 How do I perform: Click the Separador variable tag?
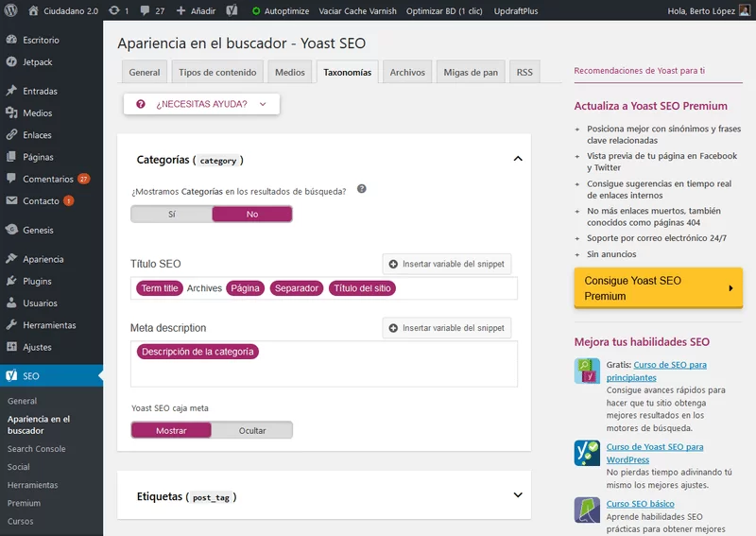(297, 288)
